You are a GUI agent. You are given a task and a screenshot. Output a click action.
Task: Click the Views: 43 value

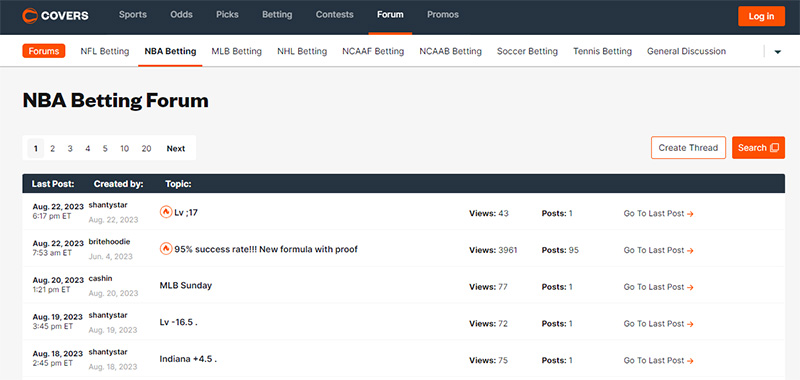(x=489, y=213)
